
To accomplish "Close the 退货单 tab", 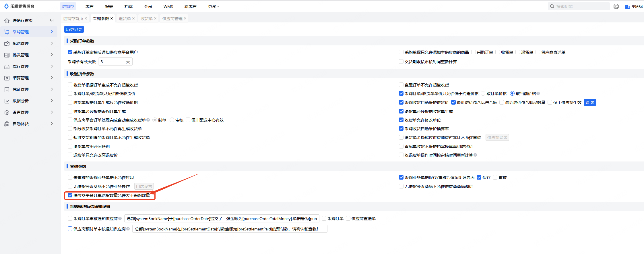I will click(133, 19).
